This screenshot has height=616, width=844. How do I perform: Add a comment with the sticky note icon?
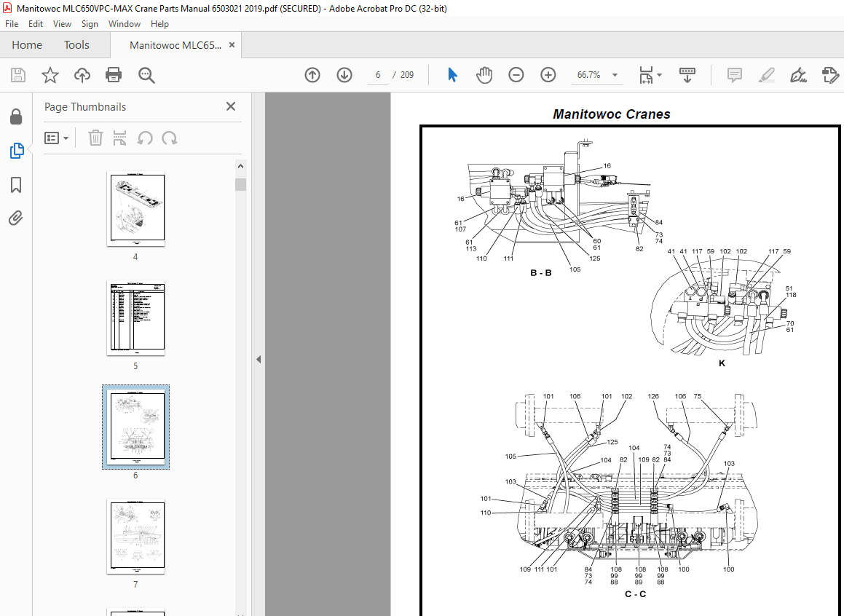coord(734,75)
